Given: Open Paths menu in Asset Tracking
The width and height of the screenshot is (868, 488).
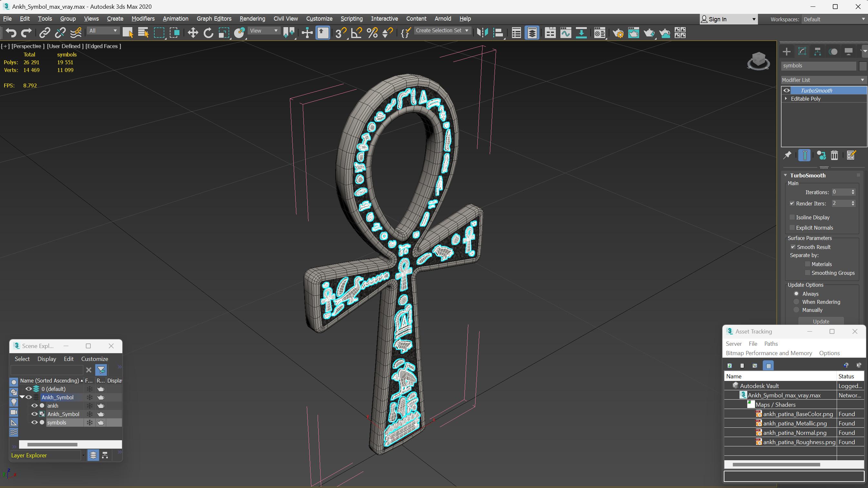Looking at the screenshot, I should click(771, 344).
